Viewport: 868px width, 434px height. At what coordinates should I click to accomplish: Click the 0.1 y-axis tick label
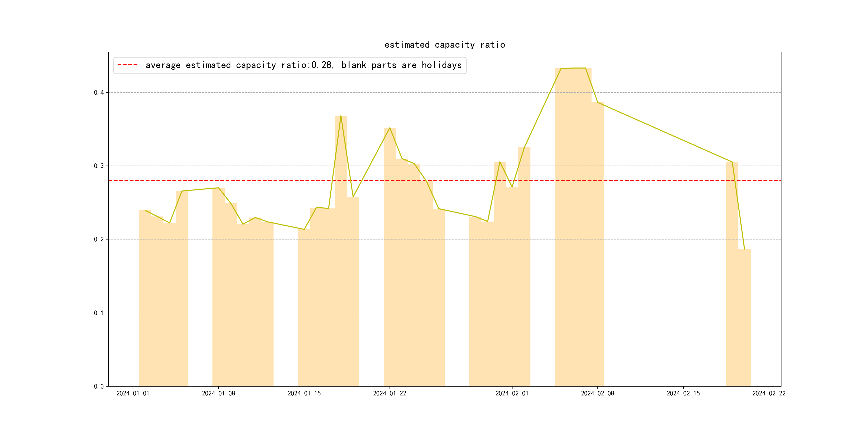(99, 313)
